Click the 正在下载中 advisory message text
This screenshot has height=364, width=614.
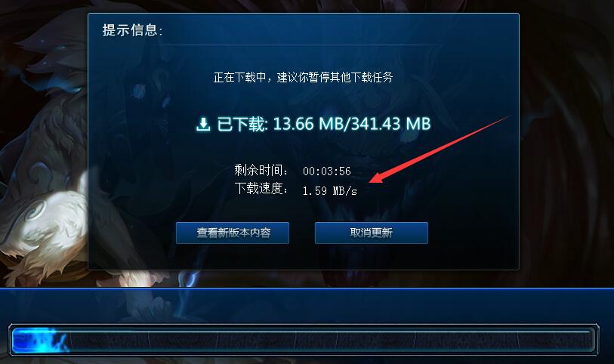tap(303, 77)
